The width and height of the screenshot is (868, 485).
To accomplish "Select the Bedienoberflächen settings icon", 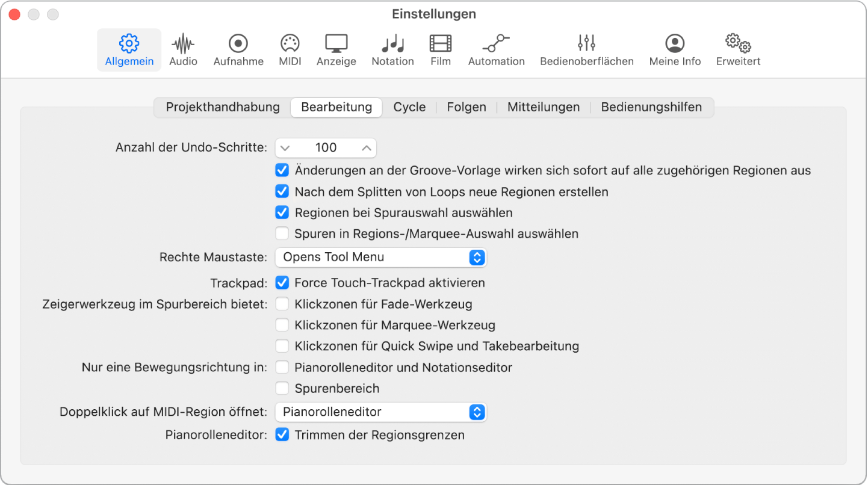I will click(585, 49).
